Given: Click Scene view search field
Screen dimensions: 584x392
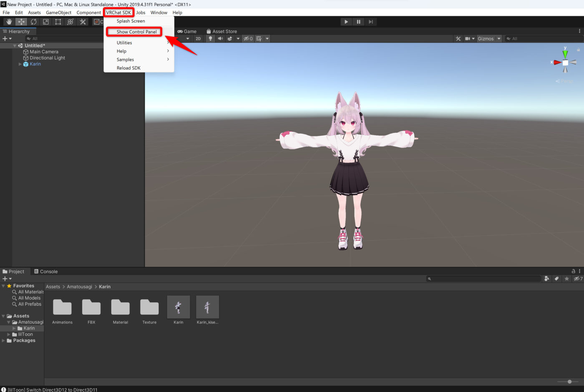Looking at the screenshot, I should tap(544, 38).
